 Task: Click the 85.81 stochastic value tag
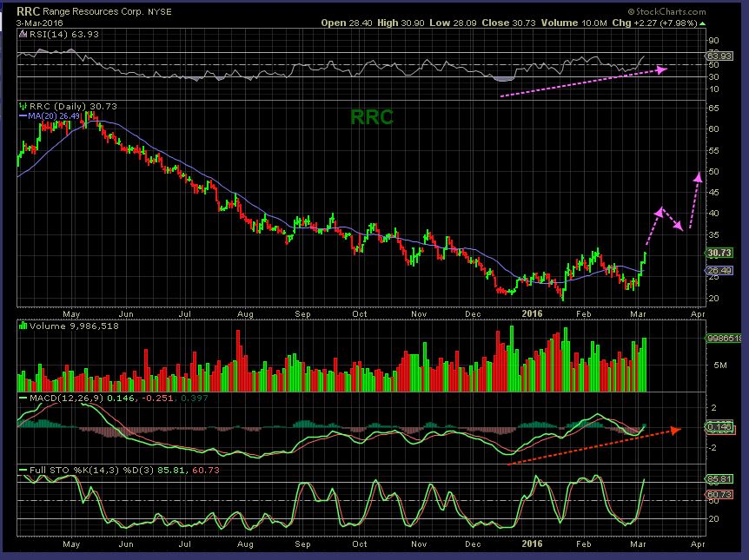tap(717, 479)
